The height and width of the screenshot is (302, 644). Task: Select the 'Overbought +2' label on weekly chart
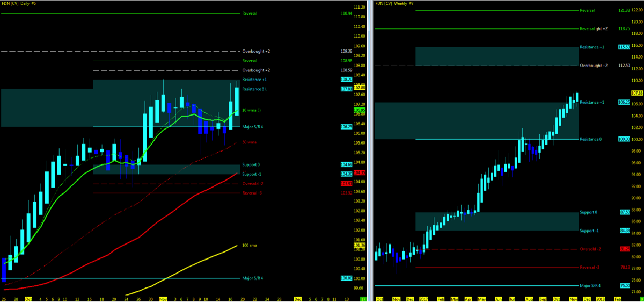(594, 66)
